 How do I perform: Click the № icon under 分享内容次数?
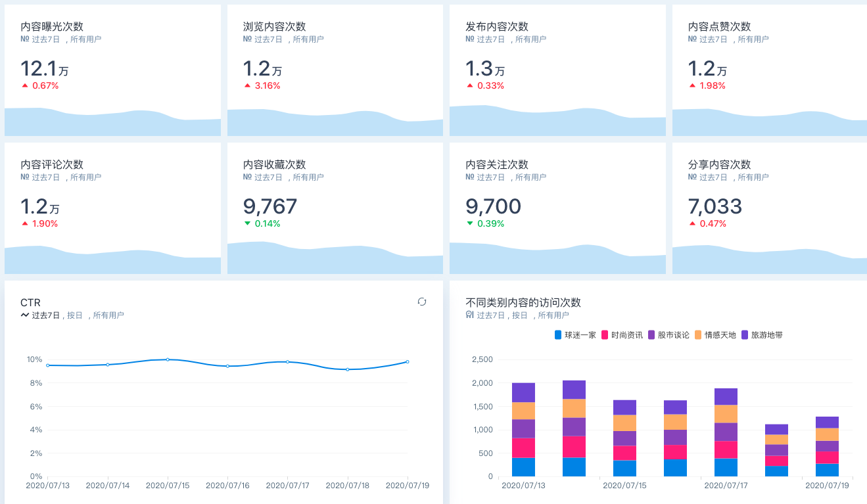693,177
